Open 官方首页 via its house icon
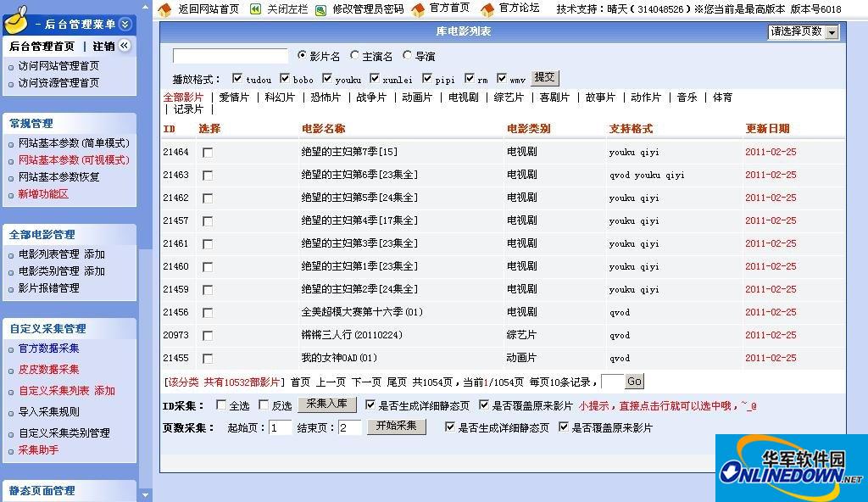The width and height of the screenshot is (868, 502). 415,10
